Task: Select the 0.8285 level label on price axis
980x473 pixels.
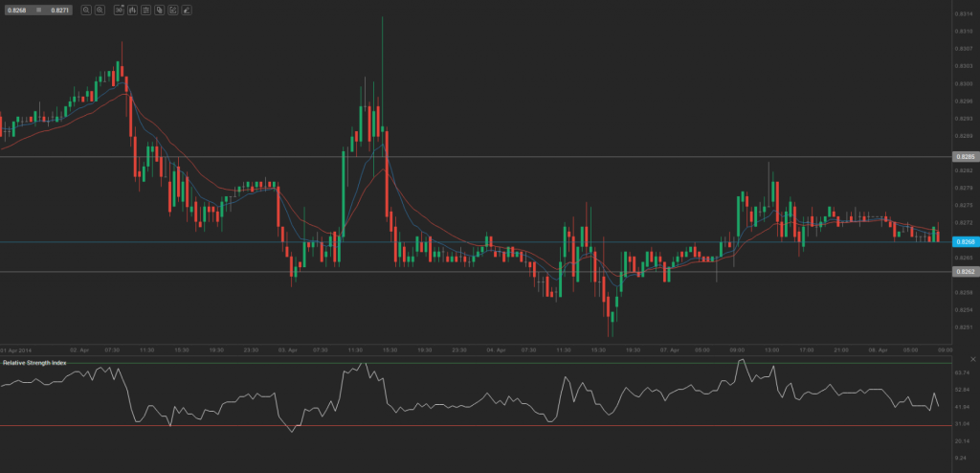Action: coord(963,156)
